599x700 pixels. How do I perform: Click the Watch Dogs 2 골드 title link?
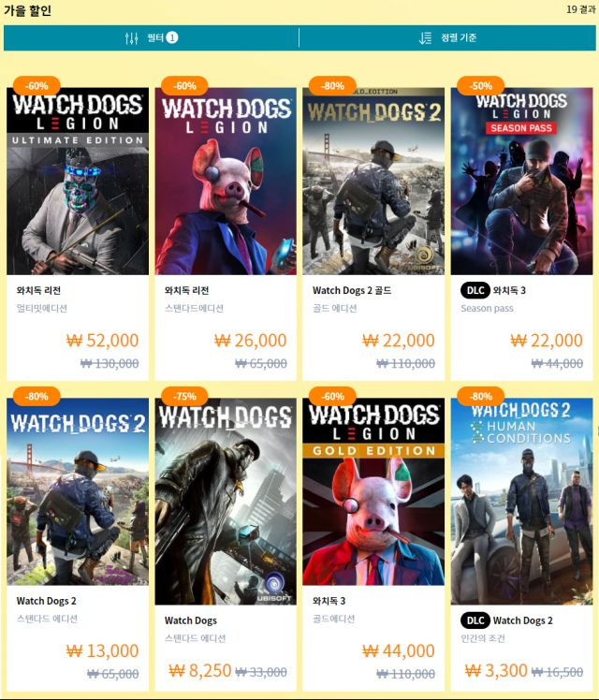pyautogui.click(x=352, y=291)
